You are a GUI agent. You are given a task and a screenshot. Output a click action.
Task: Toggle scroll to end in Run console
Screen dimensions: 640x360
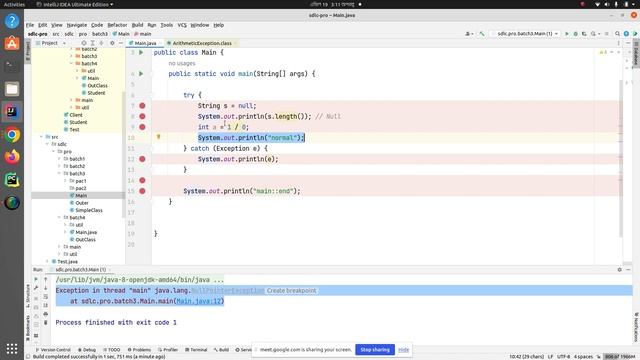(46, 305)
